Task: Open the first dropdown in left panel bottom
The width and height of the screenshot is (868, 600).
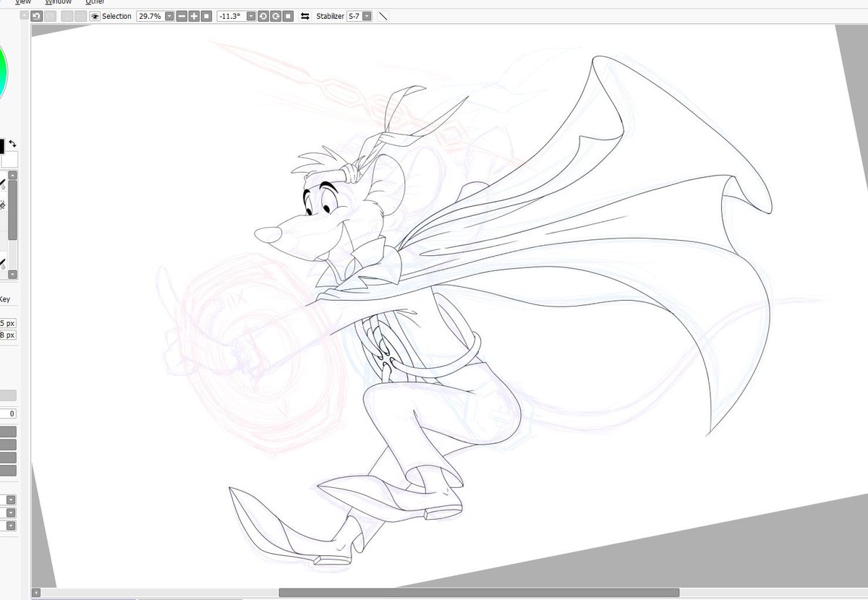Action: (x=11, y=500)
